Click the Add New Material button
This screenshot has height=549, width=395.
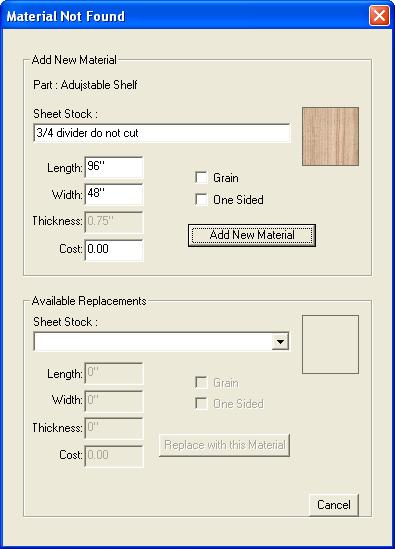point(252,235)
